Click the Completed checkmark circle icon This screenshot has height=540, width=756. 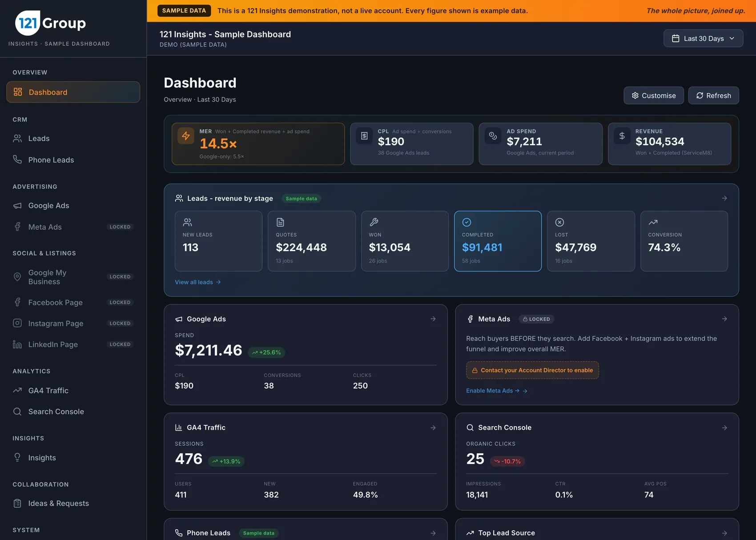pos(466,222)
